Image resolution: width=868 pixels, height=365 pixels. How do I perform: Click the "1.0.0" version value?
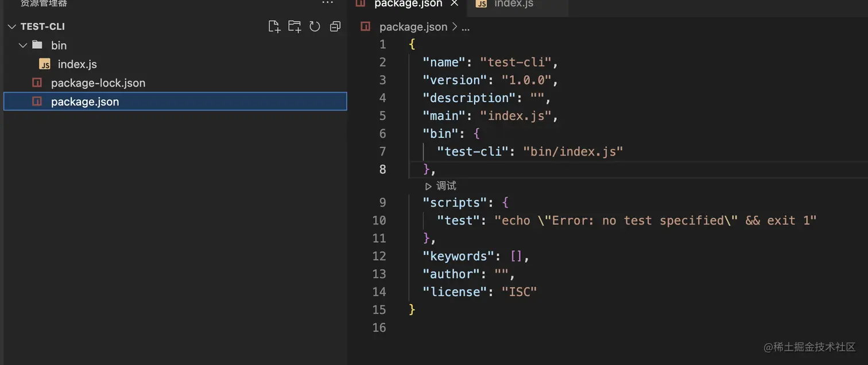526,80
